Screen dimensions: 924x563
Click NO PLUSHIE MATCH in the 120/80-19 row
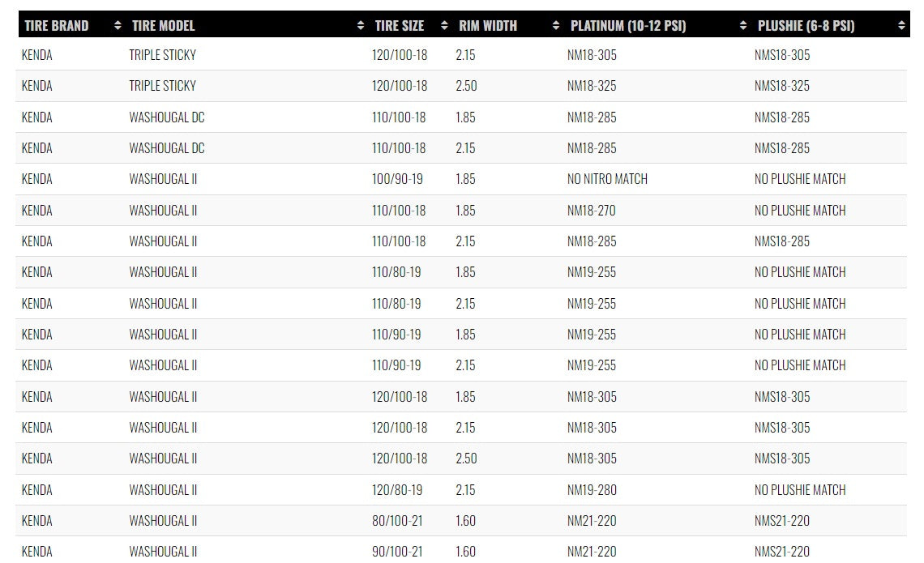pyautogui.click(x=800, y=490)
